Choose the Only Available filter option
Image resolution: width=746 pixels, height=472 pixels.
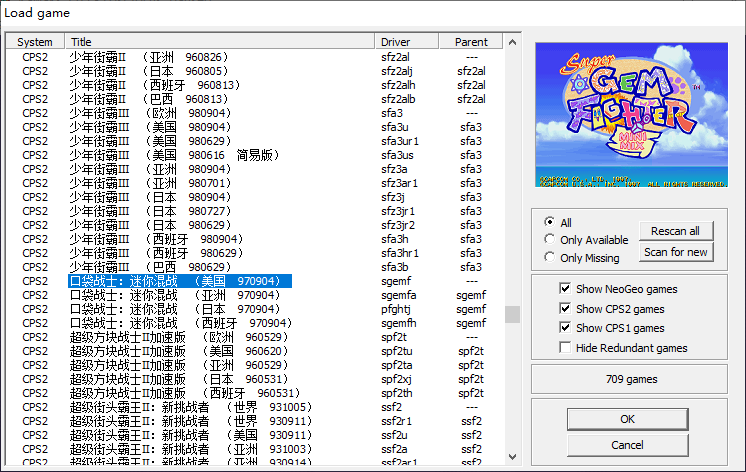(549, 240)
